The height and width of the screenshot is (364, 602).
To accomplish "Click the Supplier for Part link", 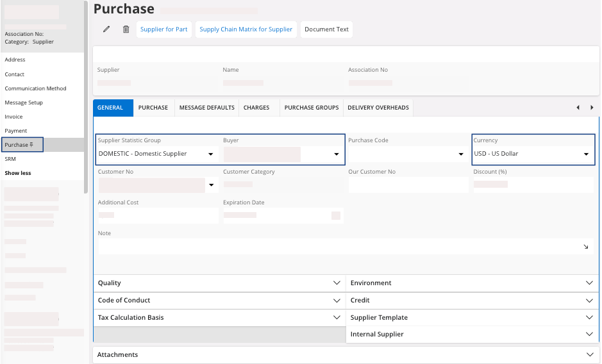I will (x=163, y=29).
